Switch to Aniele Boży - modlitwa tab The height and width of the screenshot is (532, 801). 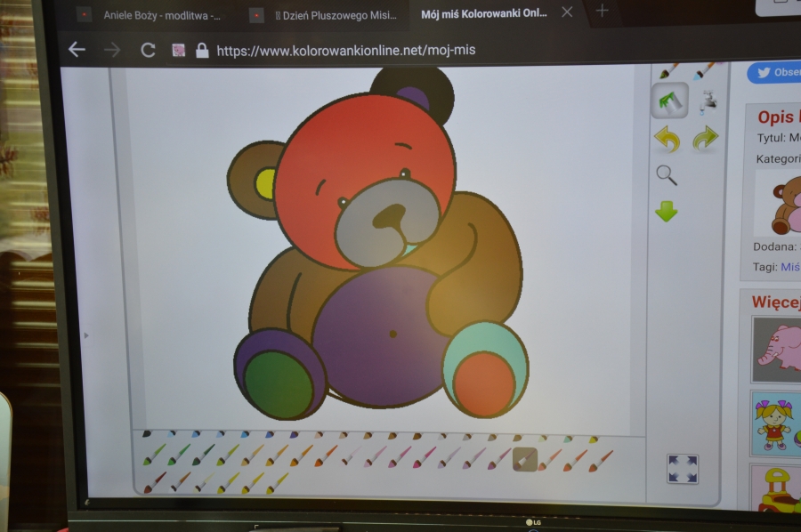162,15
